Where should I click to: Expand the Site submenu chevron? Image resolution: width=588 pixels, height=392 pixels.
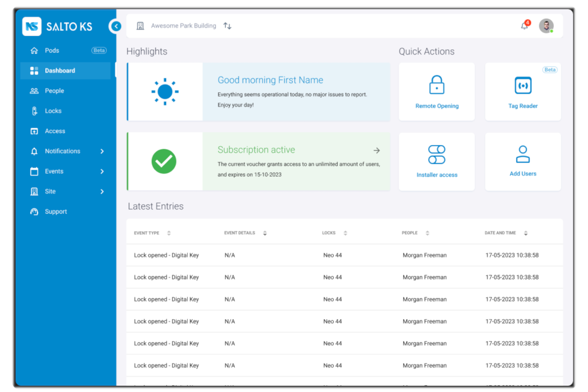[102, 192]
